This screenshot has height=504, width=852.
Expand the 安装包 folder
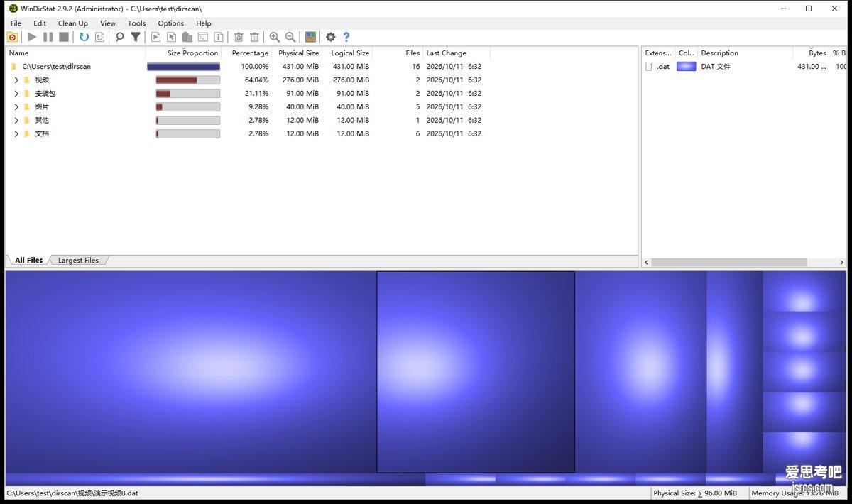click(16, 93)
